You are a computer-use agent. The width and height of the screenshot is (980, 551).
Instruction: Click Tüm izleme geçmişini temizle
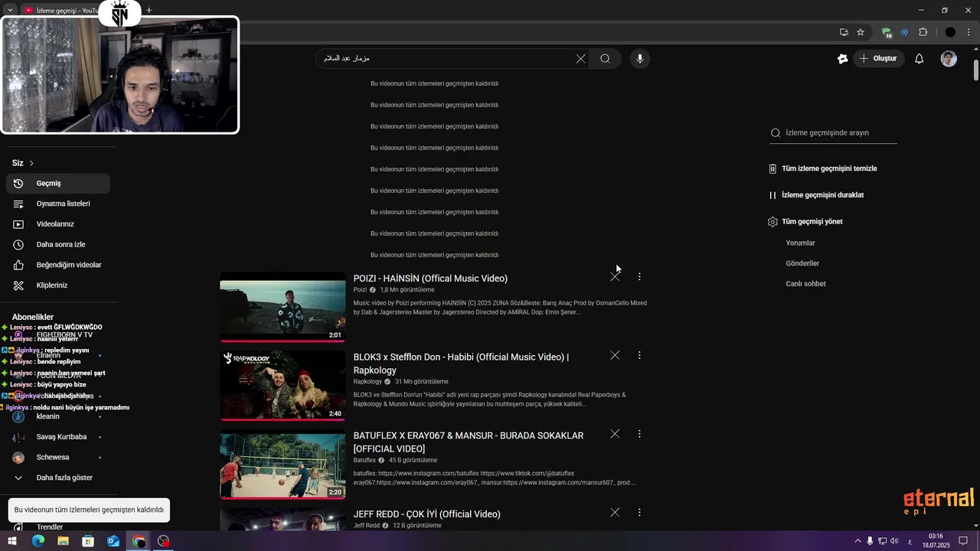(x=823, y=168)
